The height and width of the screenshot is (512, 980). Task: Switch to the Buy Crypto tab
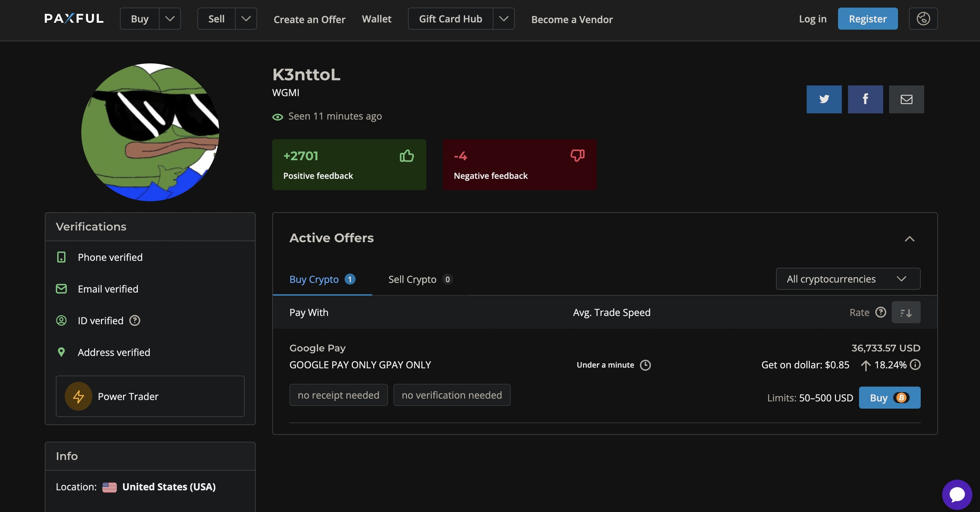(x=322, y=279)
